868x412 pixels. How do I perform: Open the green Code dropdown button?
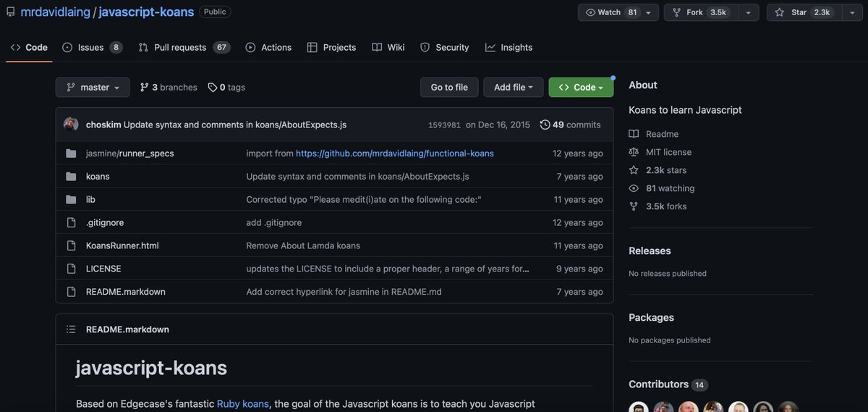tap(581, 88)
